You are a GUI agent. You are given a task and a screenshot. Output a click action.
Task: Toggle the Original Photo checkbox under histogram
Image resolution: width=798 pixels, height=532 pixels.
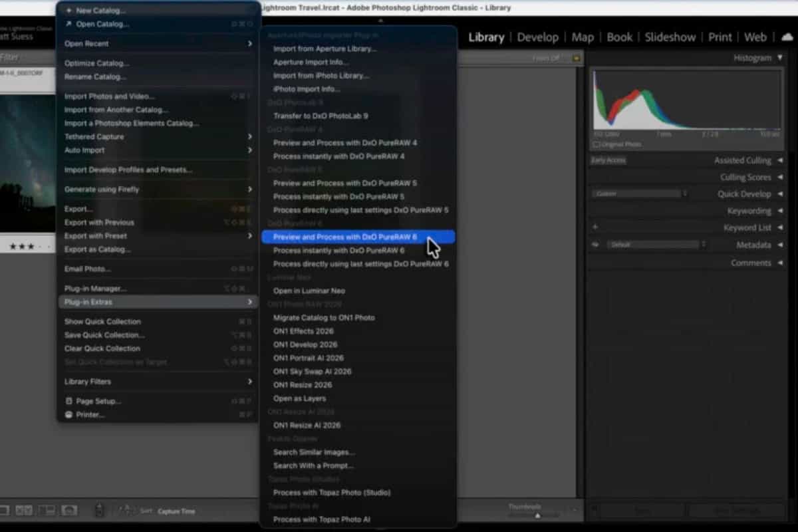597,144
